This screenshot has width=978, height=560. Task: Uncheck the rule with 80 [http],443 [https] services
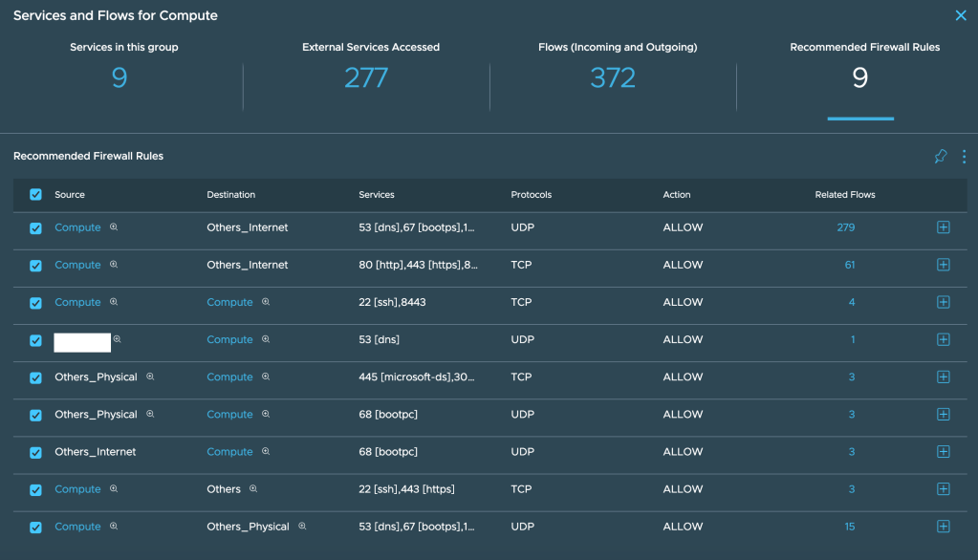click(x=36, y=266)
